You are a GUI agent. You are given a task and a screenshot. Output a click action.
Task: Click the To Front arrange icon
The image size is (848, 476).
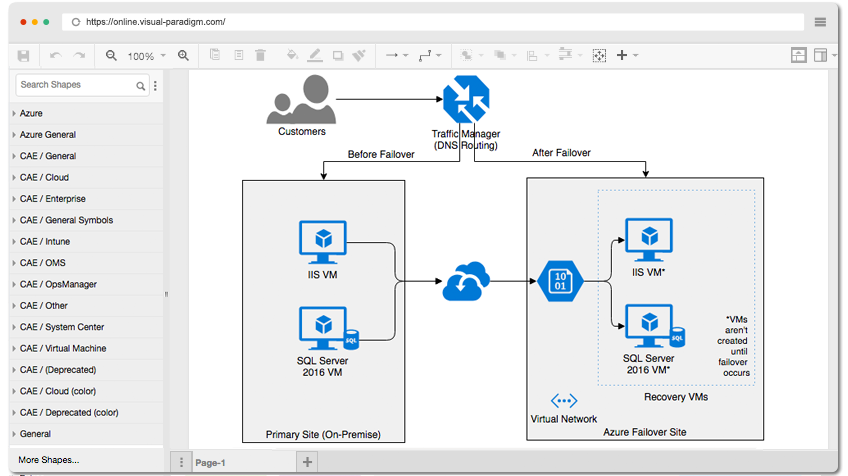click(466, 55)
